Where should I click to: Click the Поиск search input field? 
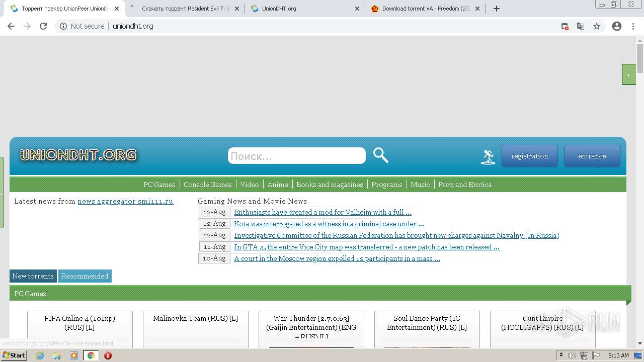pyautogui.click(x=297, y=156)
